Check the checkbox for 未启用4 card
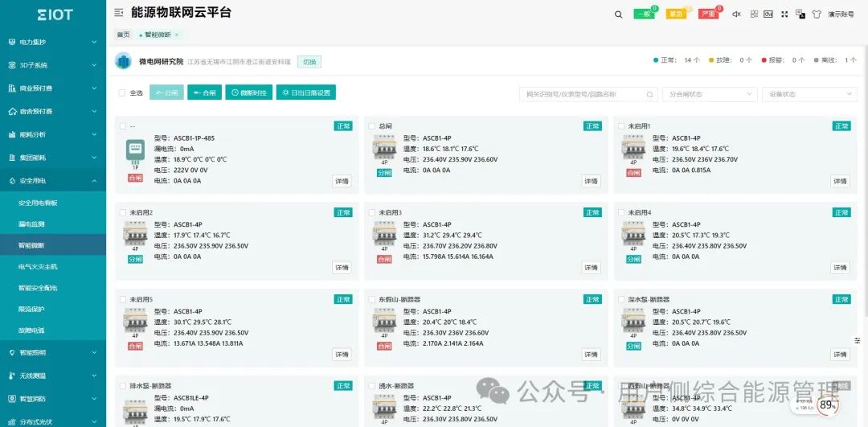The image size is (868, 427). tap(621, 212)
